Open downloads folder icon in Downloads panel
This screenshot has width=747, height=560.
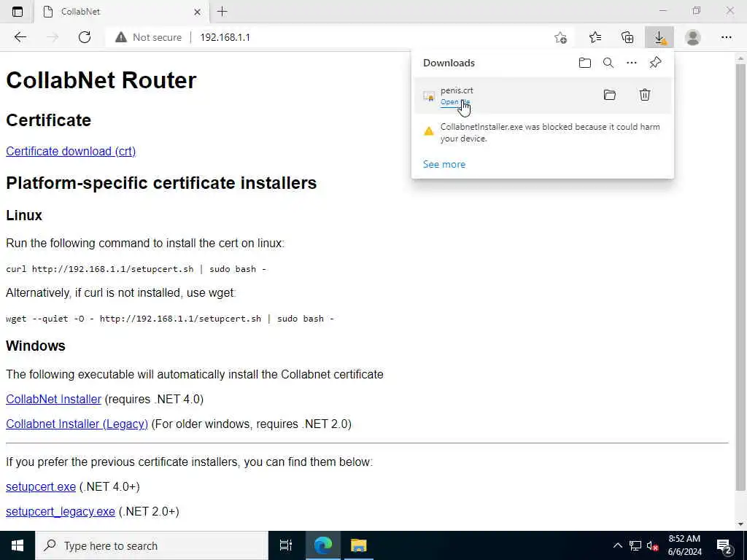tap(584, 63)
